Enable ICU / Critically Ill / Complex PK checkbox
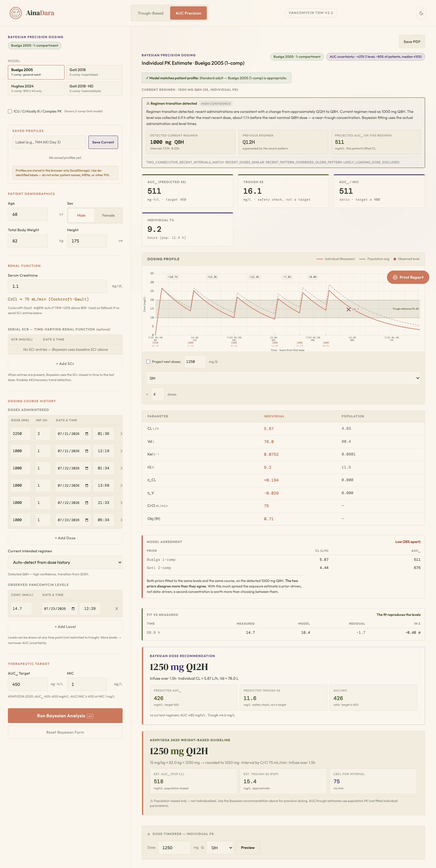 10,111
